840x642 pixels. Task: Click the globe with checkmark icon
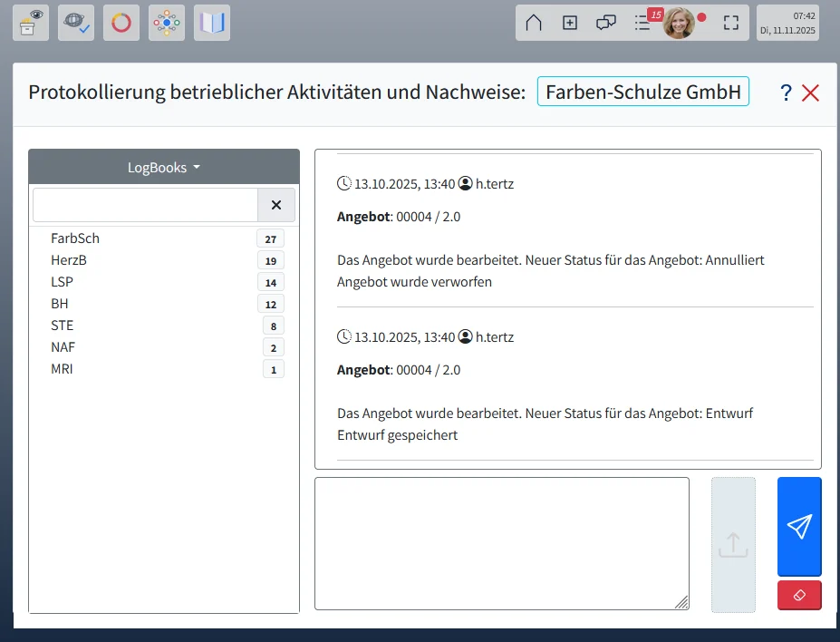pos(75,22)
